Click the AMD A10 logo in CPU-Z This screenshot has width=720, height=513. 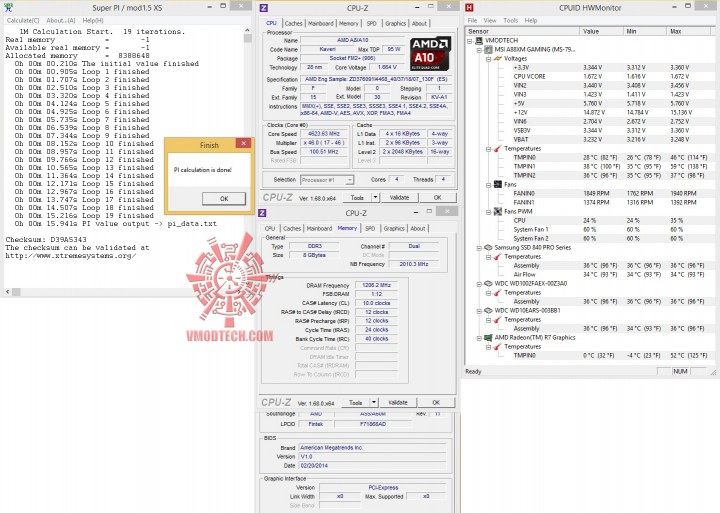coord(429,53)
